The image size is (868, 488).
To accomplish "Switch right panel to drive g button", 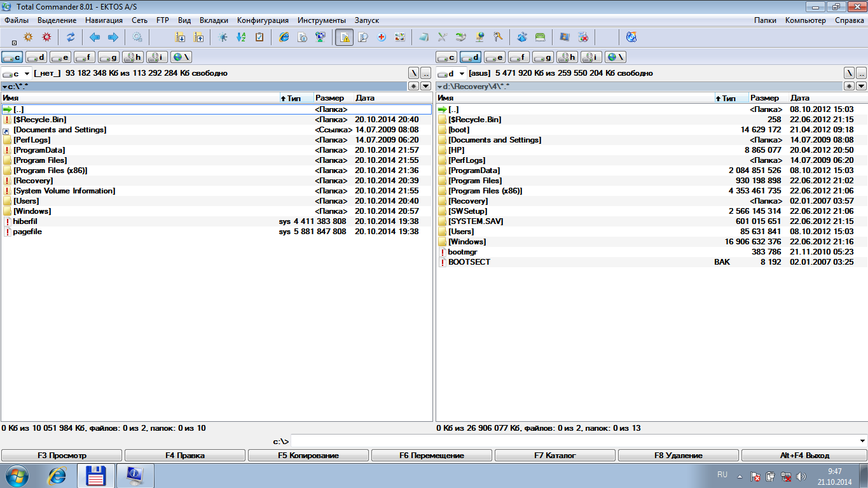I will coord(542,57).
